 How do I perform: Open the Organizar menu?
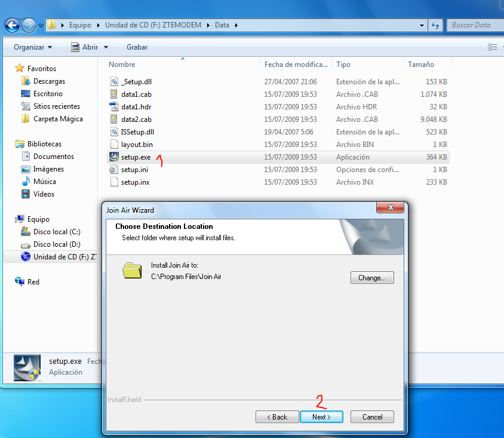coord(33,47)
